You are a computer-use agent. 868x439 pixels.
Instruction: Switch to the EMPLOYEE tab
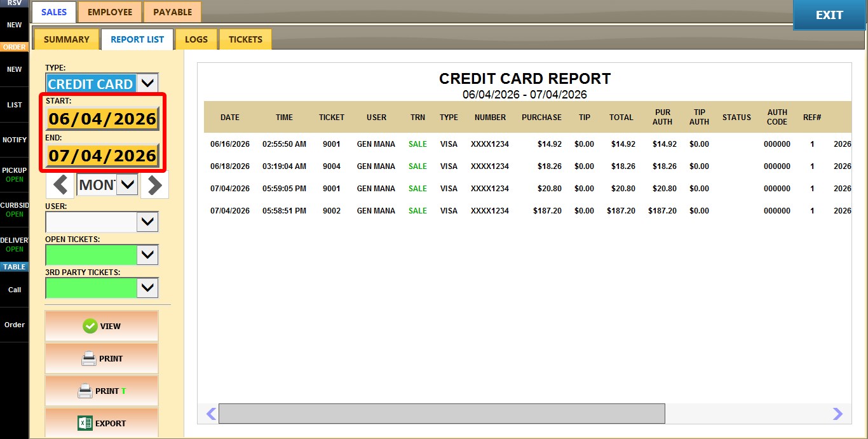[110, 12]
